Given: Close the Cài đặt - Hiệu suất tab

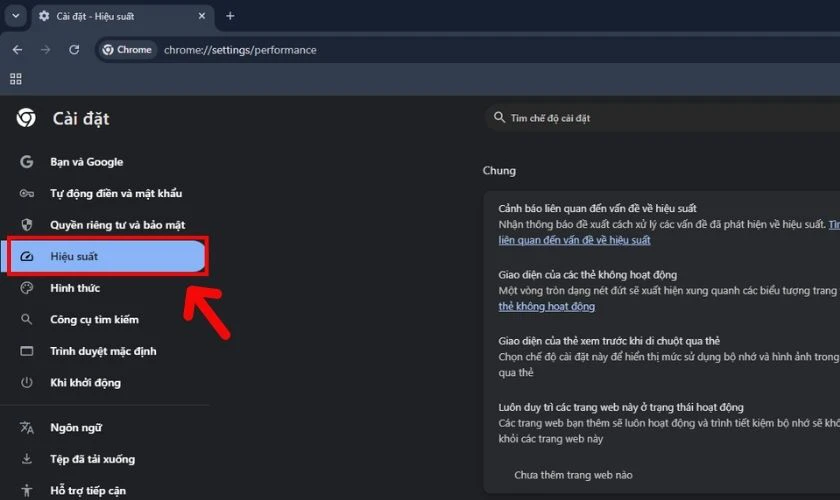Looking at the screenshot, I should pyautogui.click(x=202, y=16).
